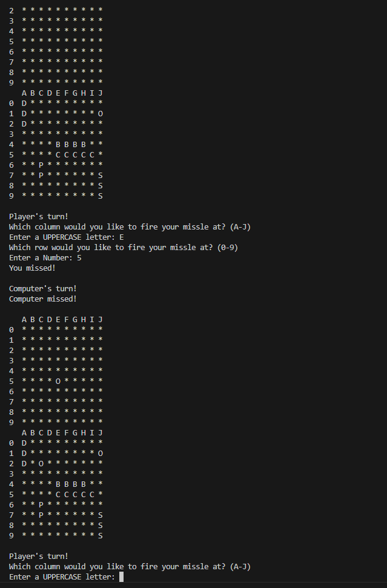Select the "S" in row 9 of the last ship board
The image size is (387, 588).
[x=100, y=536]
